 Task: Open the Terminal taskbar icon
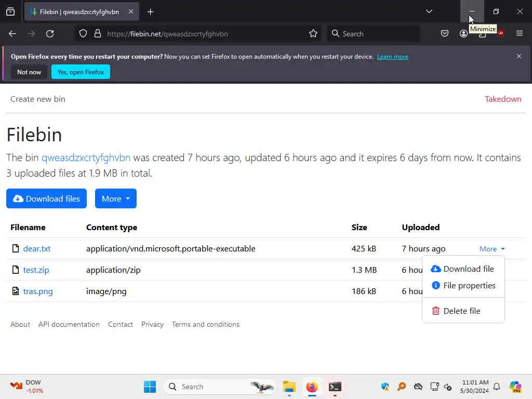pos(335,387)
